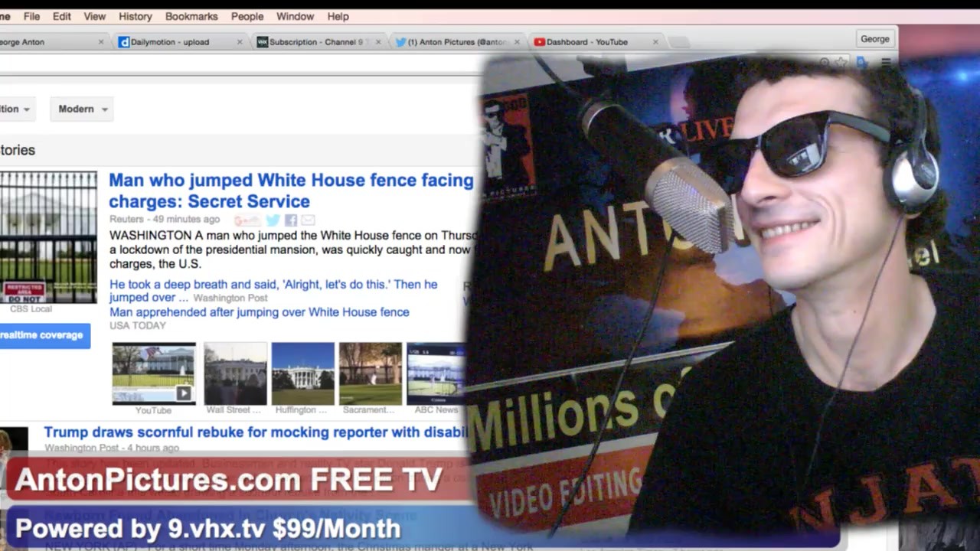Share the story via the Facebook icon
Image resolution: width=980 pixels, height=551 pixels.
coord(291,220)
